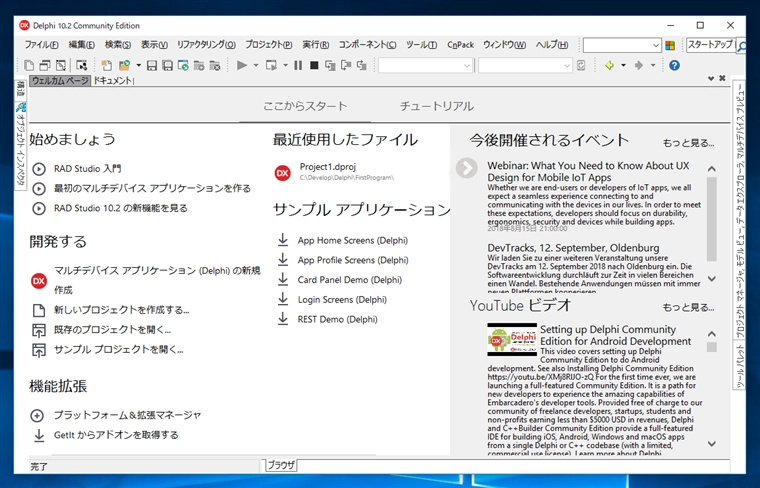The image size is (760, 488).
Task: Click the gray Forward navigation arrow
Action: [x=639, y=65]
